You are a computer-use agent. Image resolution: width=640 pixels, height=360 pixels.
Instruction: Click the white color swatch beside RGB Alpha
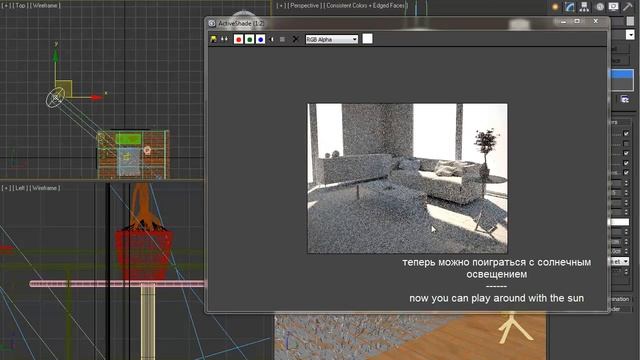367,39
